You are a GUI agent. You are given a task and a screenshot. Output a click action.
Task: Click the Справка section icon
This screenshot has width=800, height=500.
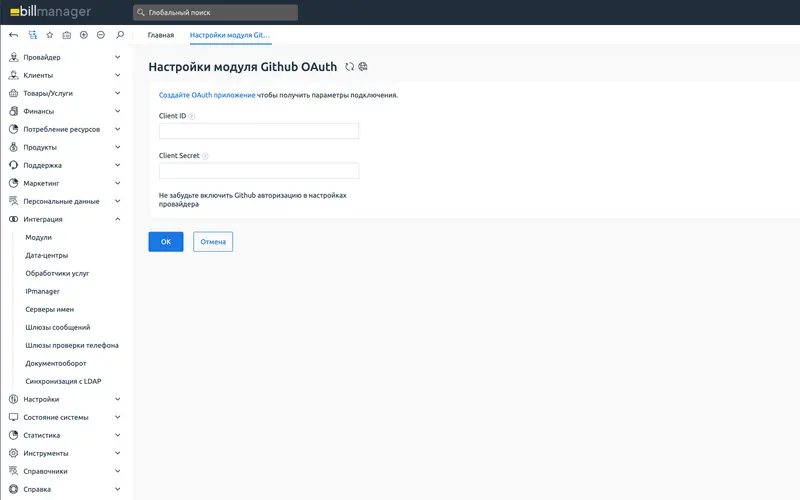click(14, 489)
